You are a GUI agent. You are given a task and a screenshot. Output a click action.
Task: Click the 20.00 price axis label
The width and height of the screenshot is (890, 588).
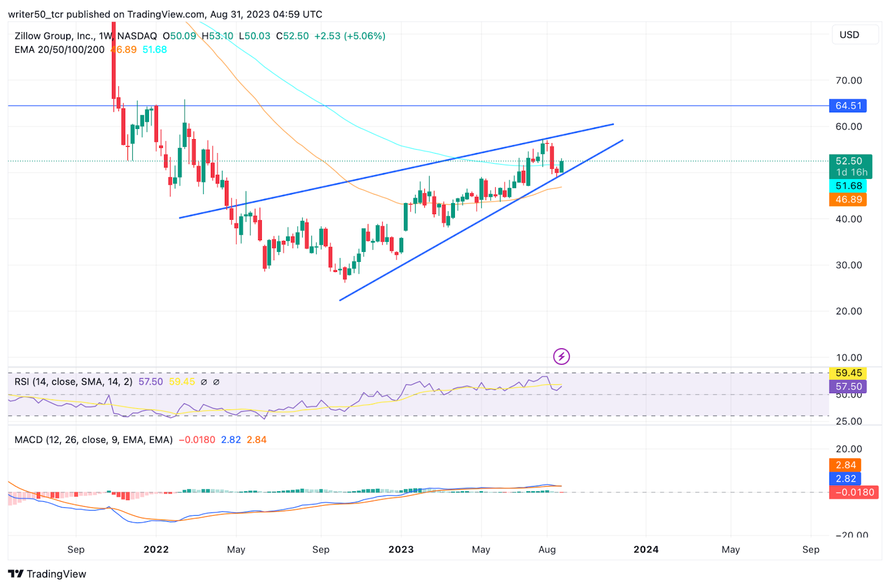click(x=849, y=311)
